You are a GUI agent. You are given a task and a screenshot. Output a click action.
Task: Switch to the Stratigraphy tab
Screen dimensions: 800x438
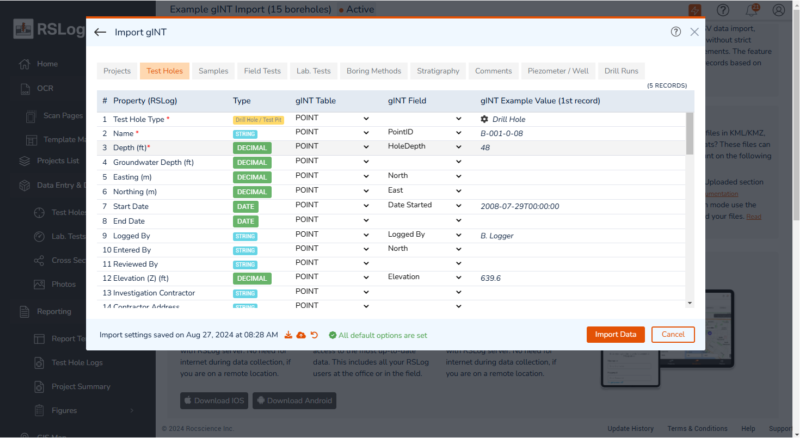tap(438, 71)
